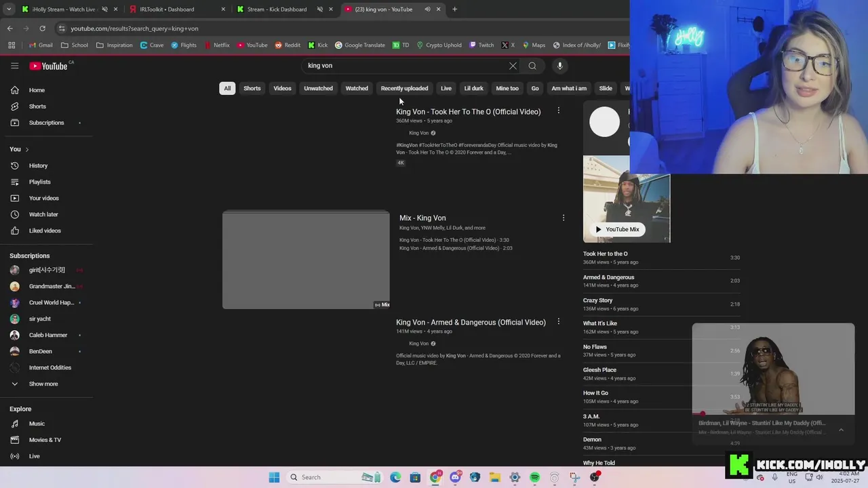Click the YouTube logo to go home
Image resolution: width=868 pixels, height=488 pixels.
tap(49, 66)
